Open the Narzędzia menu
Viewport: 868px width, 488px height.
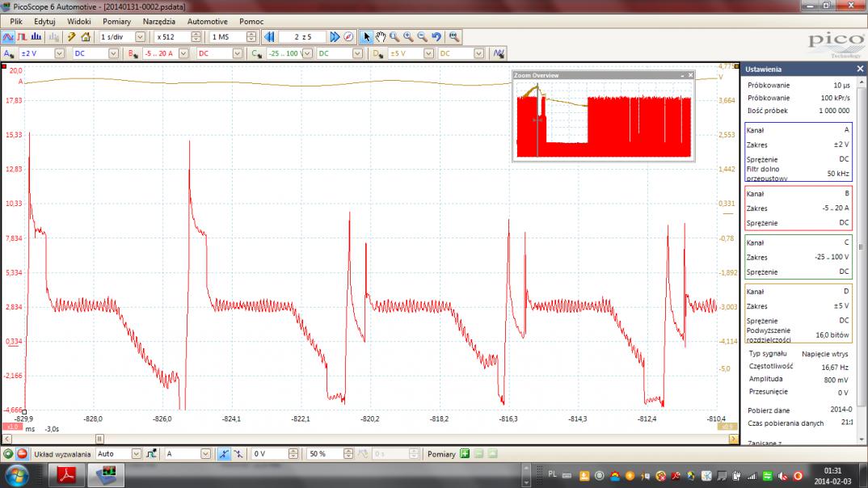pyautogui.click(x=158, y=21)
